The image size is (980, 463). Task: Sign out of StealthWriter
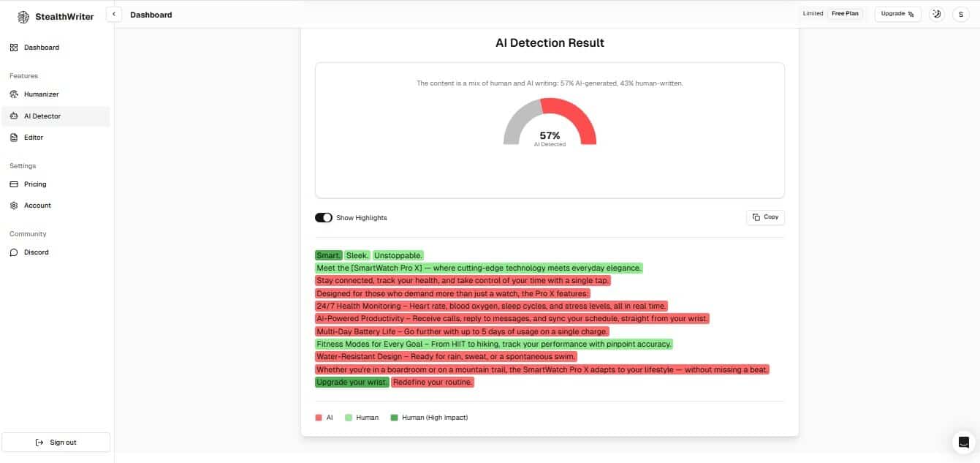tap(56, 442)
